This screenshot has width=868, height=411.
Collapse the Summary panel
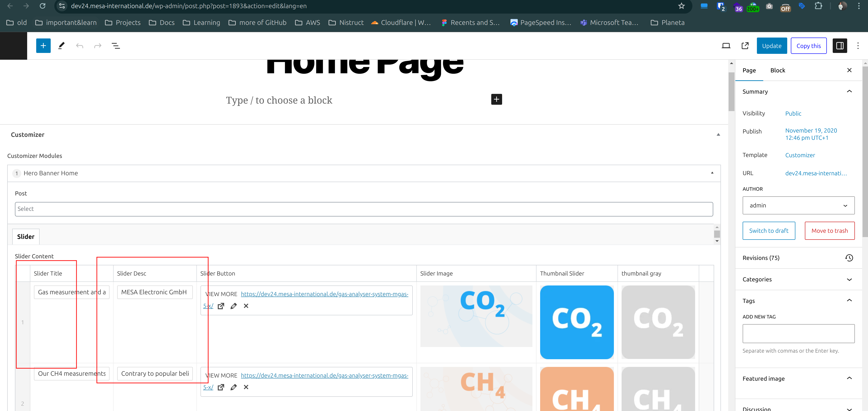pyautogui.click(x=849, y=92)
